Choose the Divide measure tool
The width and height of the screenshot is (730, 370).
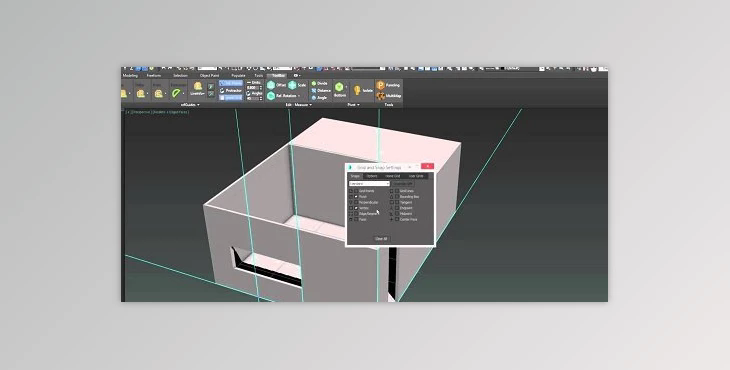[319, 83]
